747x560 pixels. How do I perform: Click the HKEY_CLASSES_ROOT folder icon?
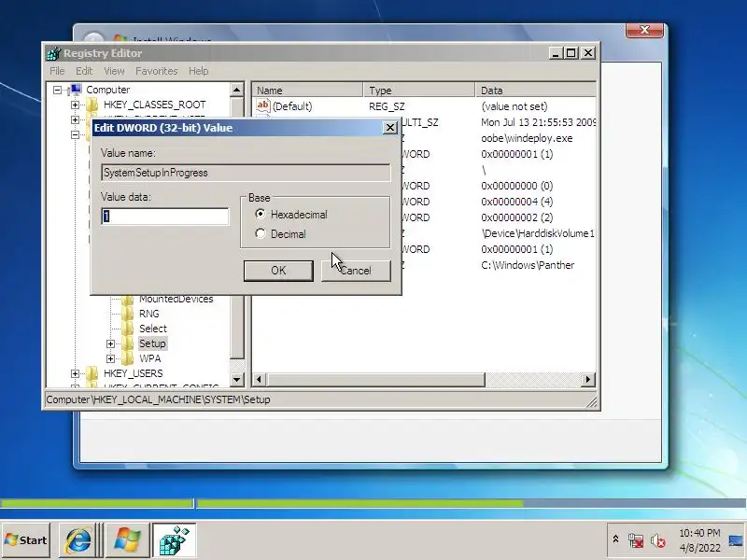(92, 105)
